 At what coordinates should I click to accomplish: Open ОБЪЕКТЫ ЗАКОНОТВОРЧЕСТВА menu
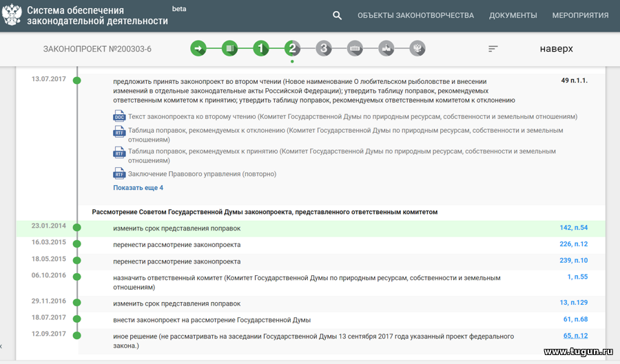[x=415, y=15]
